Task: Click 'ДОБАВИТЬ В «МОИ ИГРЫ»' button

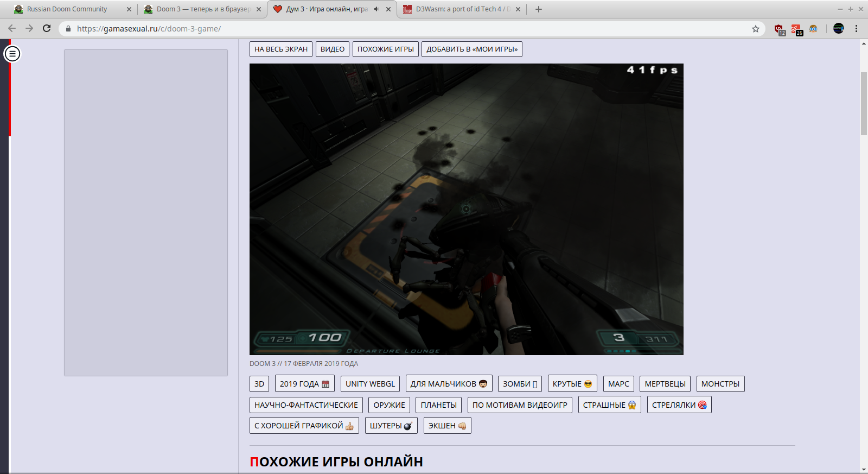Action: coord(472,49)
